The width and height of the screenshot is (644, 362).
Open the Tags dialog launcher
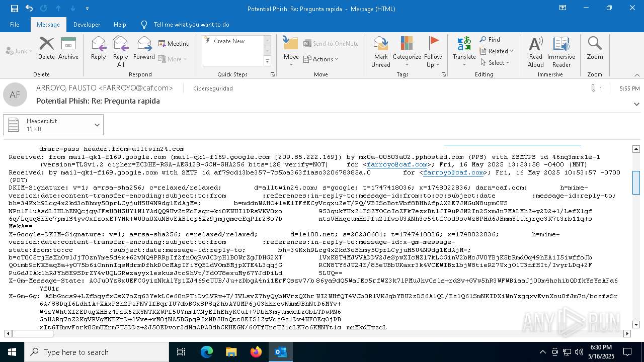coord(444,74)
